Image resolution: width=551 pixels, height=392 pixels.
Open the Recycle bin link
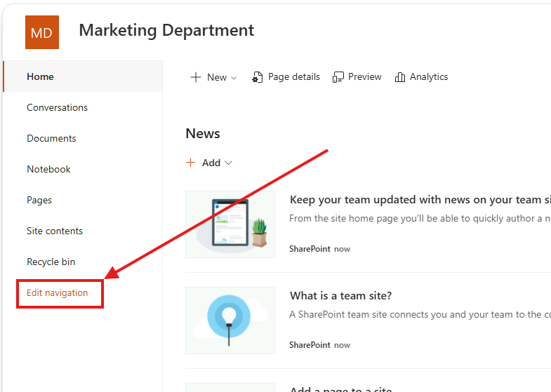point(51,262)
